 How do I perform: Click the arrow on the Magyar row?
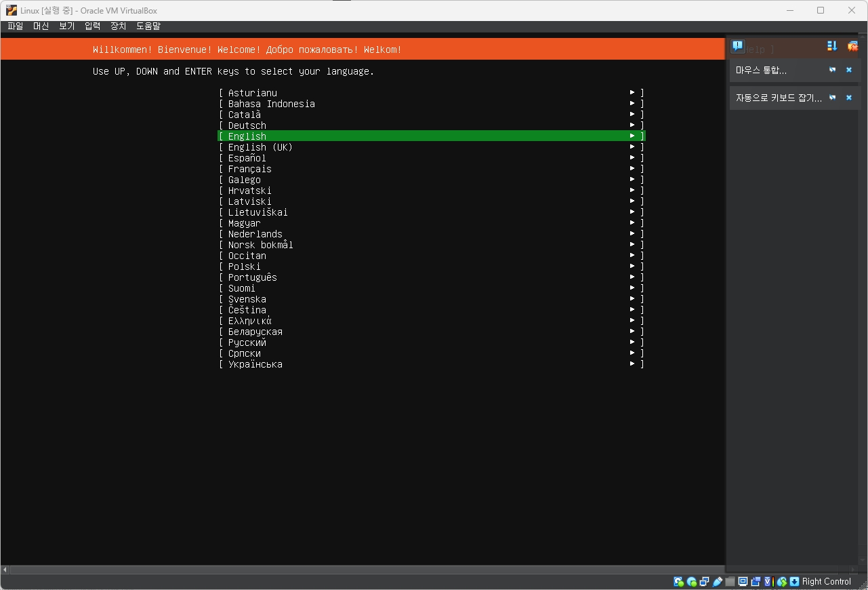point(632,222)
